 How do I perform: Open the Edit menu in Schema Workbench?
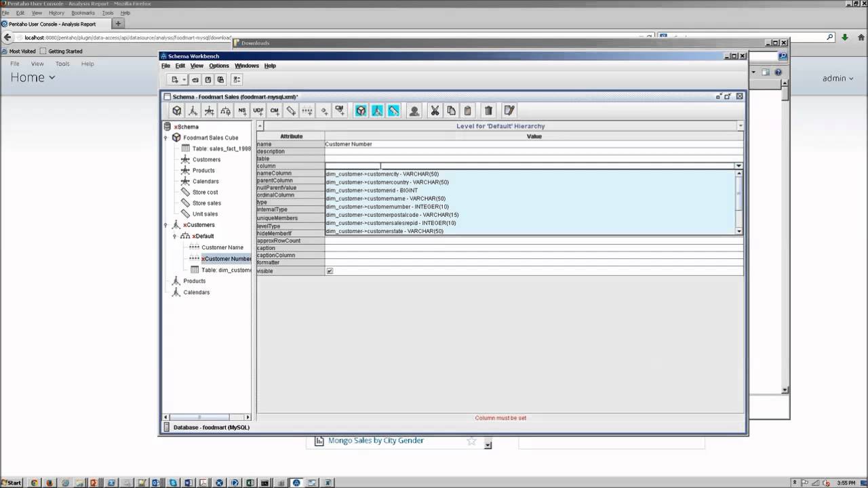pos(180,66)
